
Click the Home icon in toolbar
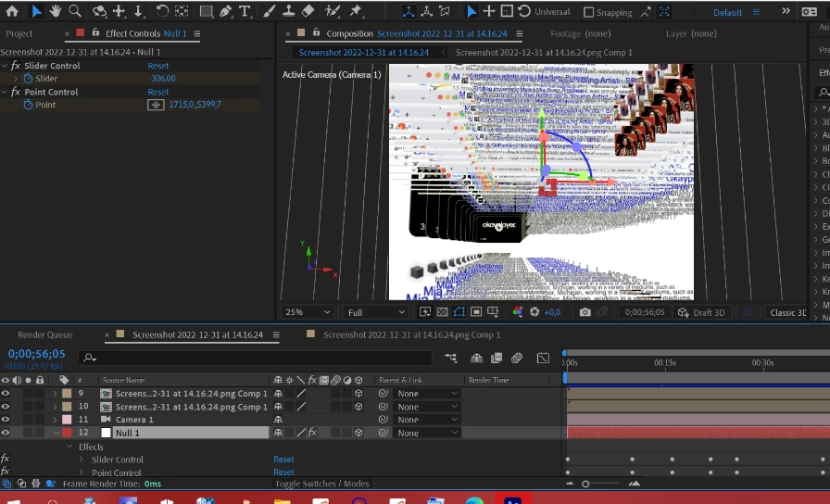tap(12, 11)
